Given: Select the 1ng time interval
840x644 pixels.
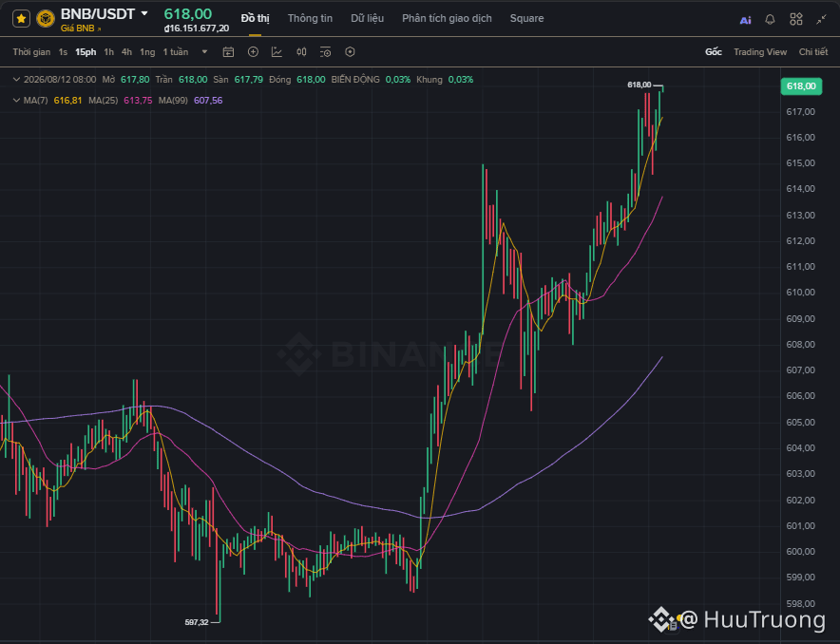Looking at the screenshot, I should pos(147,52).
